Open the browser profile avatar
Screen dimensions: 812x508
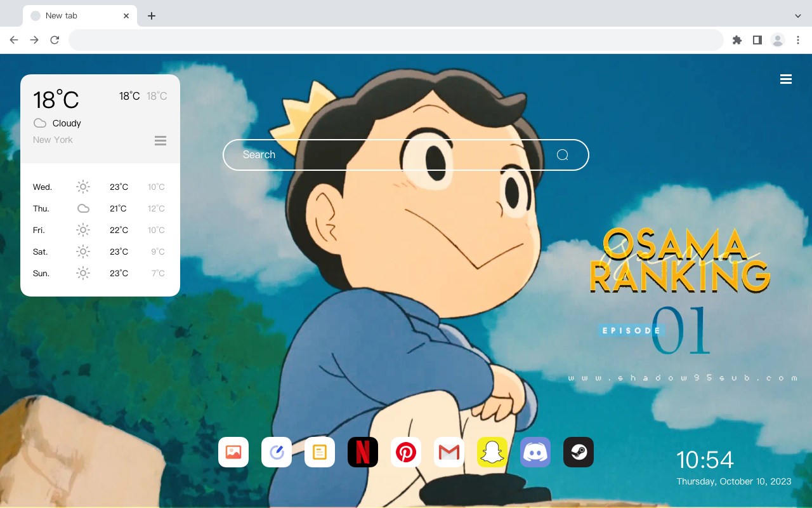tap(778, 40)
